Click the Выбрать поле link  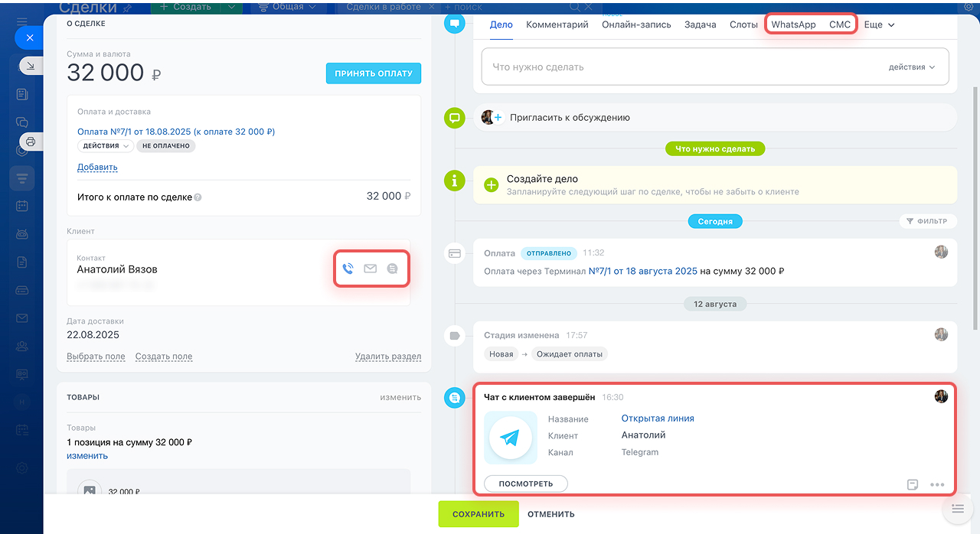tap(96, 357)
